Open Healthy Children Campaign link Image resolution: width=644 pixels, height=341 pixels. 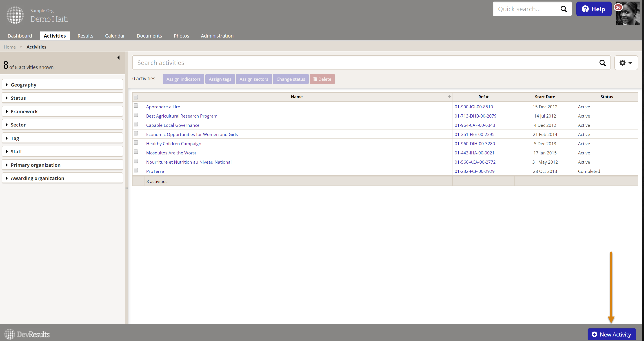pos(173,143)
